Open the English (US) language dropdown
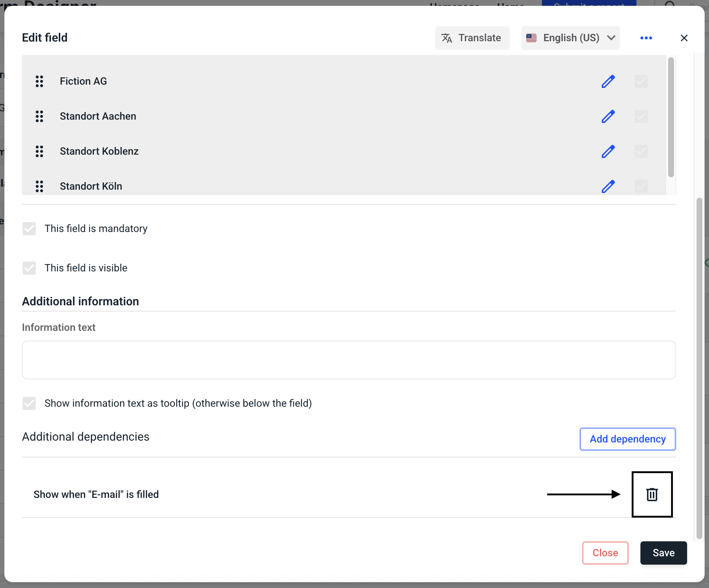The image size is (709, 588). click(x=570, y=38)
